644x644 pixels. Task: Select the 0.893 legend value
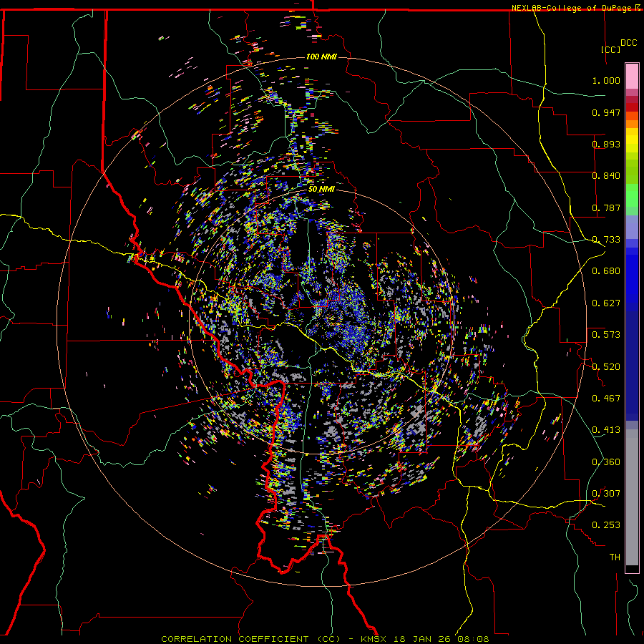606,144
